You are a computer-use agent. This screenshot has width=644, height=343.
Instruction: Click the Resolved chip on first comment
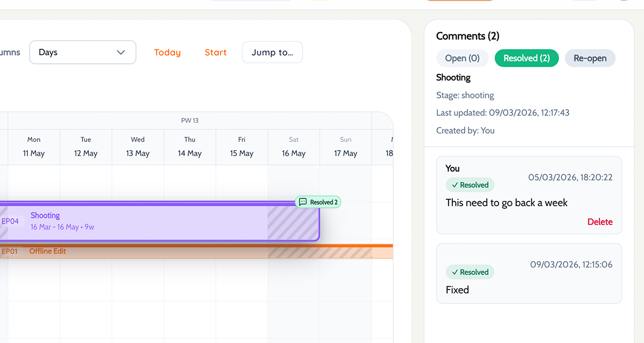[x=470, y=185]
